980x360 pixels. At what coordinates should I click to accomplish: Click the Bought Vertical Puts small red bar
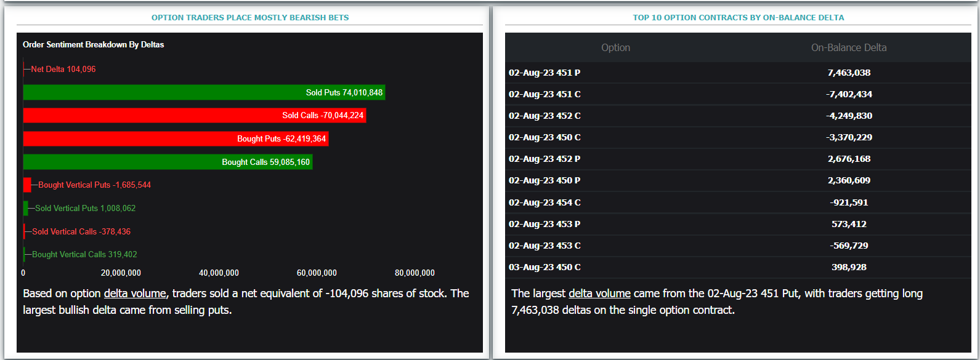27,185
